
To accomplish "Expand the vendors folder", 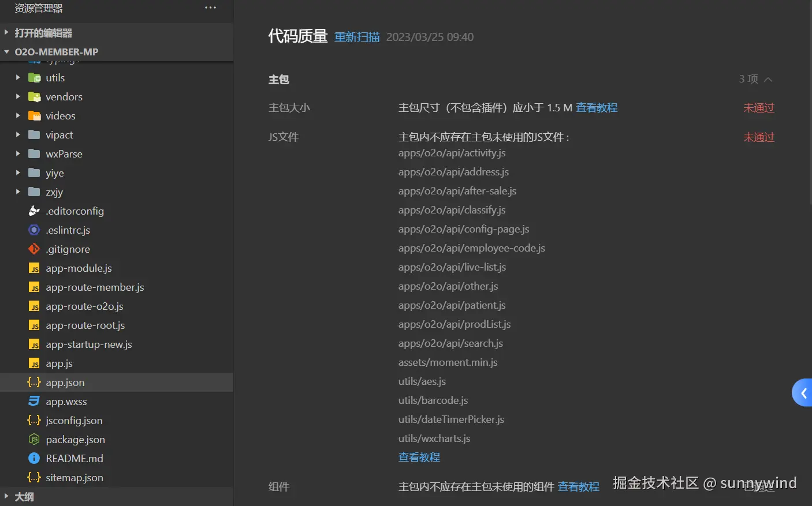I will pyautogui.click(x=18, y=96).
